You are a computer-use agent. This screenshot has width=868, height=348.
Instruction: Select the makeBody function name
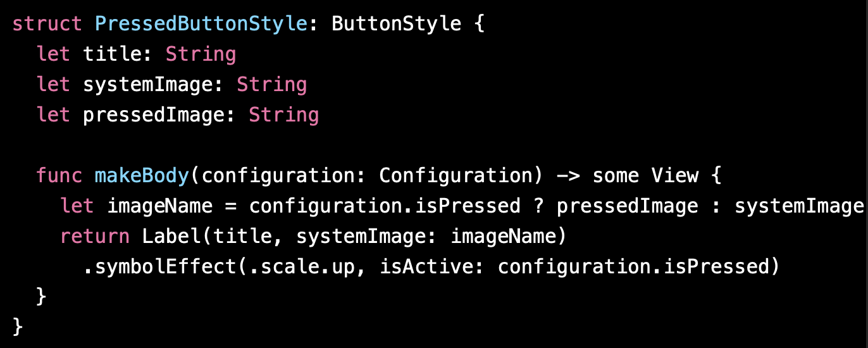tap(142, 175)
